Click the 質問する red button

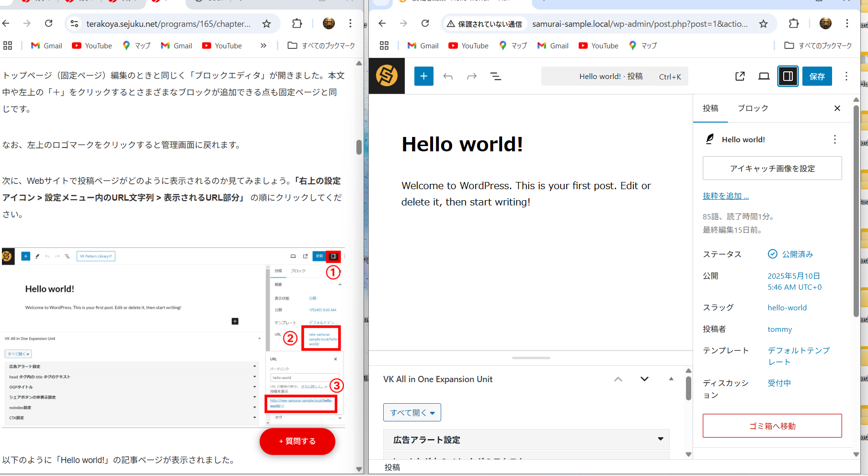(x=297, y=441)
